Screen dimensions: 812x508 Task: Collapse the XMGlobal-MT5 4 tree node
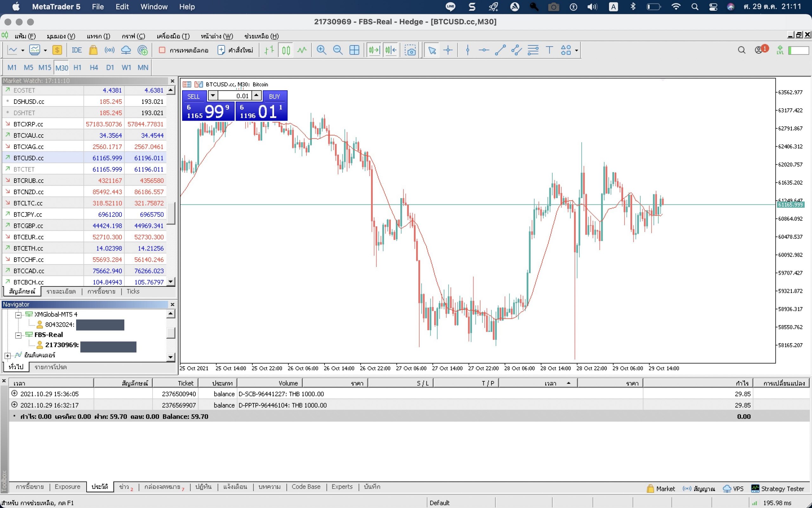click(x=19, y=315)
